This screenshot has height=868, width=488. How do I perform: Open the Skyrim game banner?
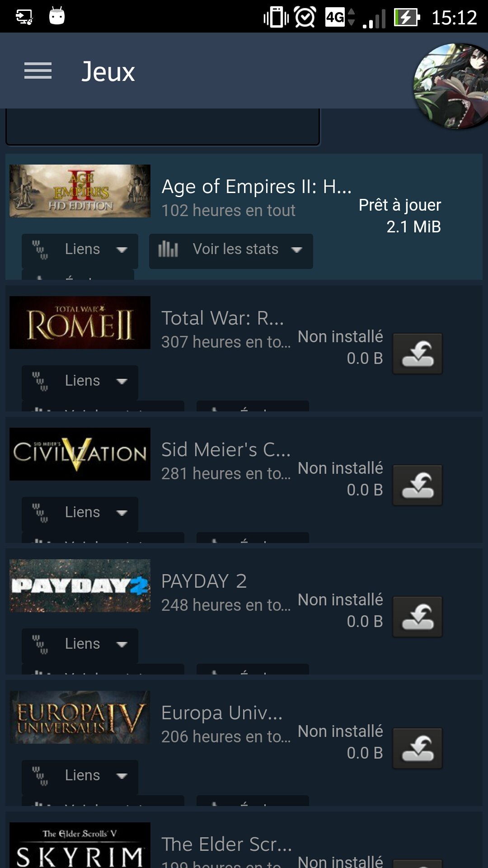pos(80,845)
